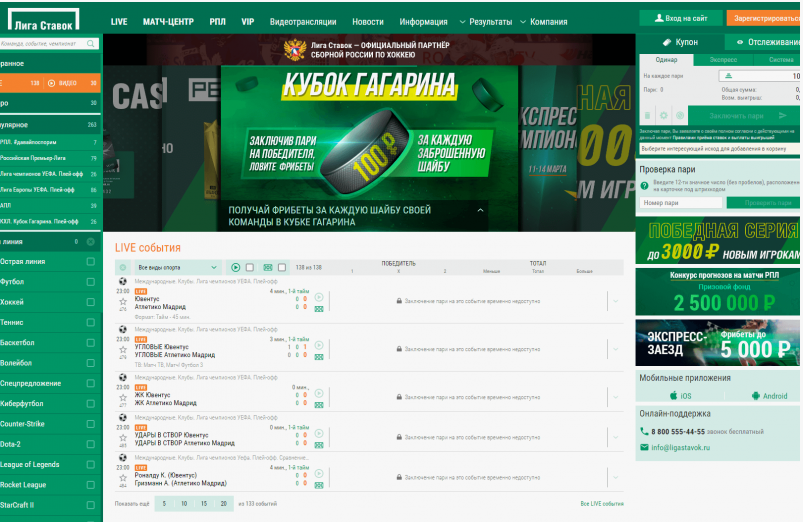Open the МАТЧ-ЦЕНТР menu item
This screenshot has width=803, height=522.
click(168, 22)
